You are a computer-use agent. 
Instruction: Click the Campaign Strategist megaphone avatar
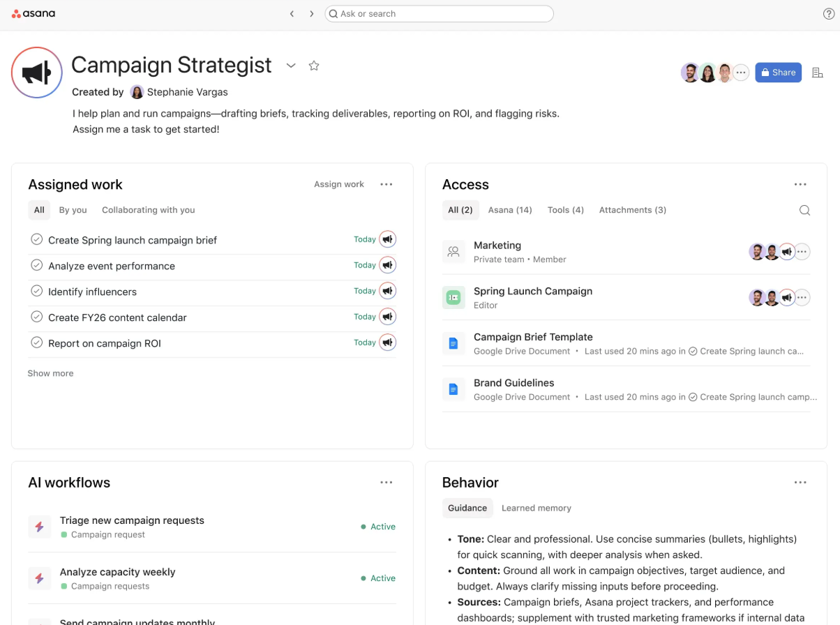pyautogui.click(x=36, y=72)
